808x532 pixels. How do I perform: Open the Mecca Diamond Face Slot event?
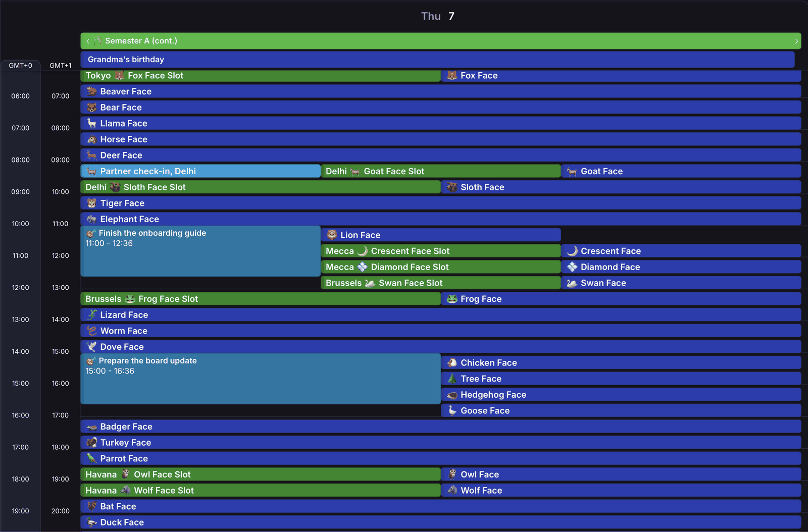tap(441, 267)
